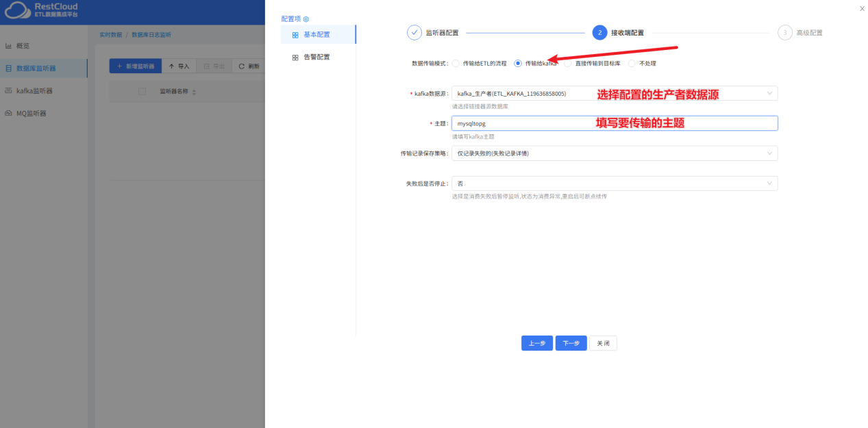Click the 高级配置 step label
Screen dimensions: 868x428
(809, 32)
